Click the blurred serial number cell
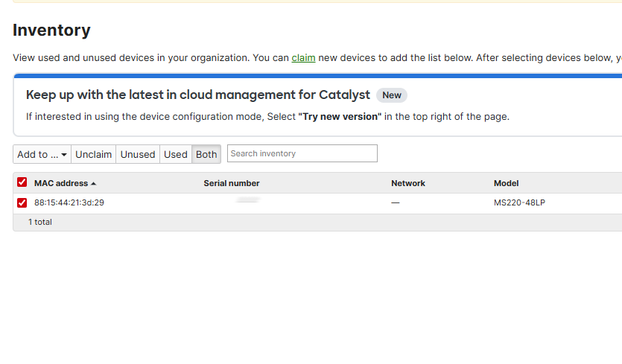622x364 pixels. click(247, 202)
